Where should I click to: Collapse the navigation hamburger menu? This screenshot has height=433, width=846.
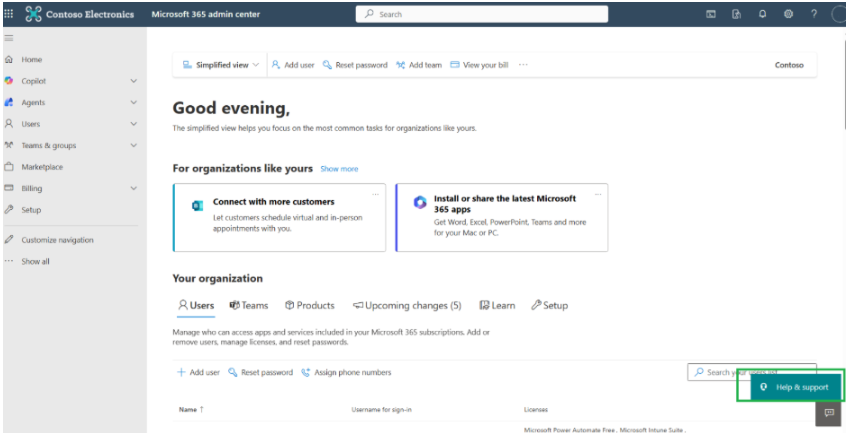[x=9, y=38]
